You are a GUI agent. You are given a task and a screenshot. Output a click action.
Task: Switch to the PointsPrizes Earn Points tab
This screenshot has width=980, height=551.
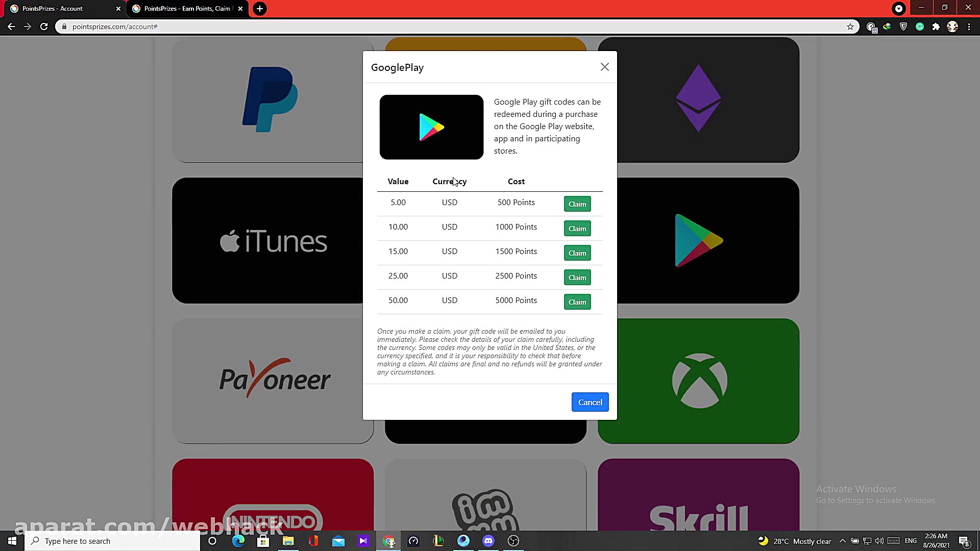(187, 9)
